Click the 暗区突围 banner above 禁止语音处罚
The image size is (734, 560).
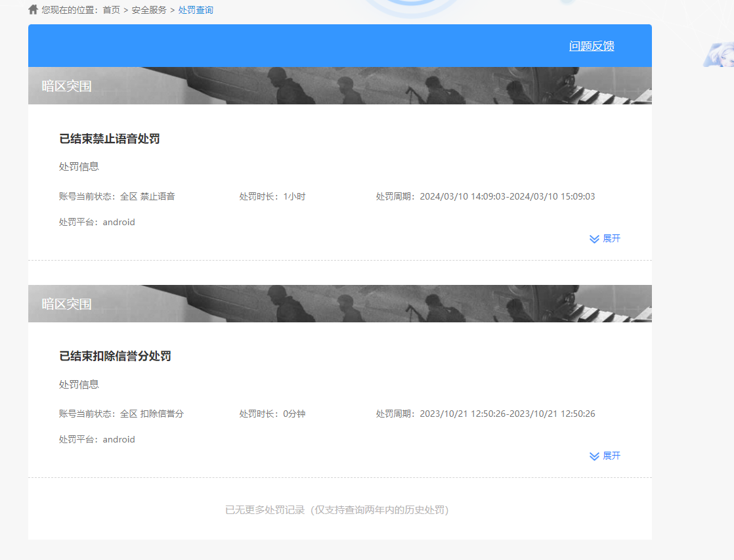pos(340,86)
